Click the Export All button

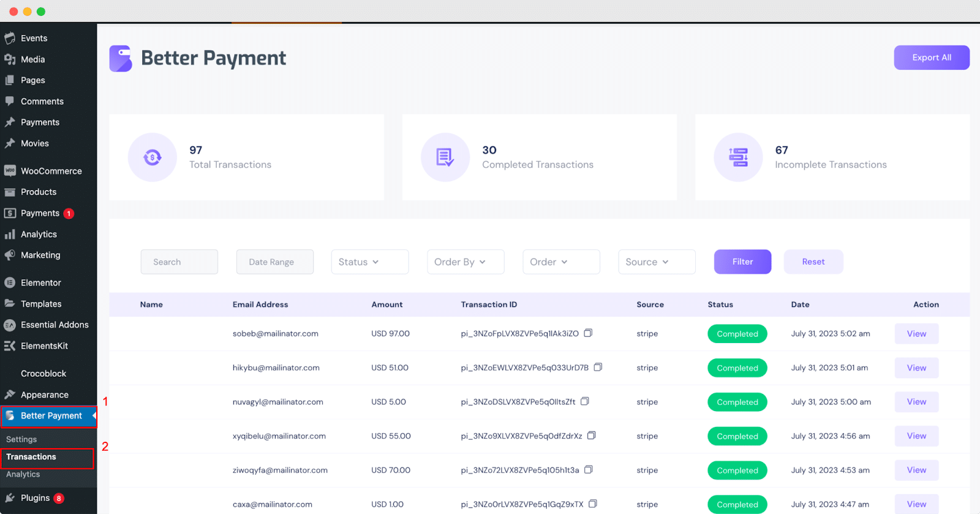[x=932, y=58]
